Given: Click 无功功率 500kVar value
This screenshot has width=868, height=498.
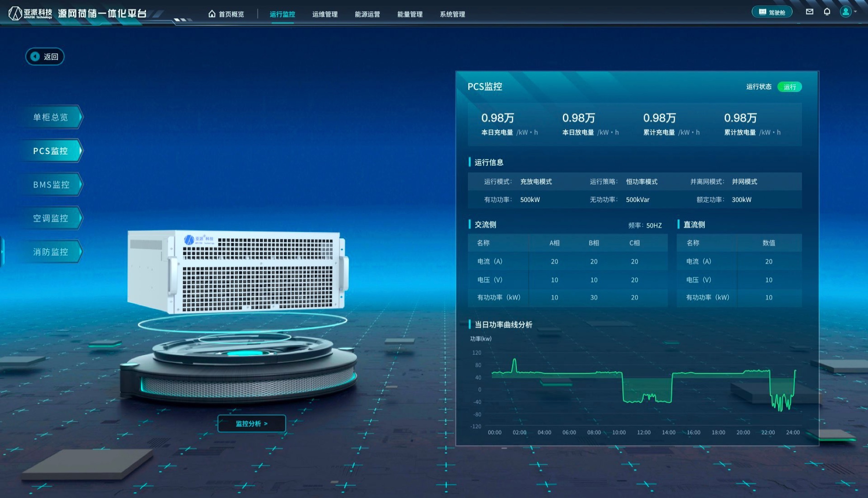Looking at the screenshot, I should pyautogui.click(x=638, y=200).
